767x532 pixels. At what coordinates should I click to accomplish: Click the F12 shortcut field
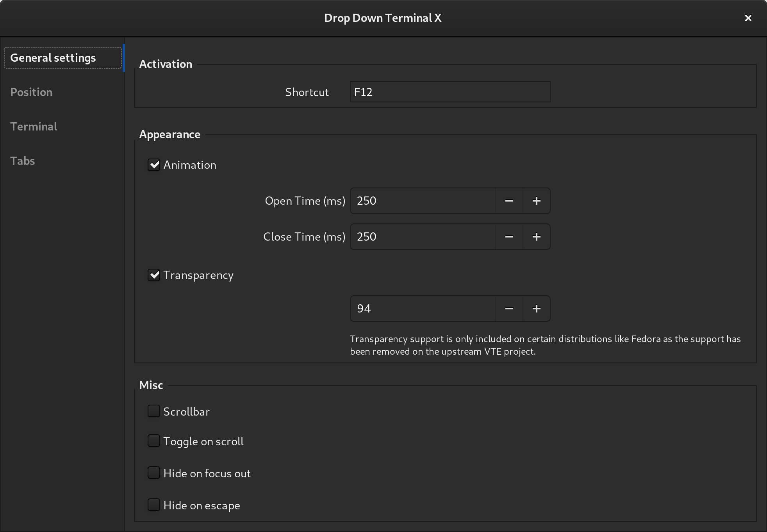(449, 92)
